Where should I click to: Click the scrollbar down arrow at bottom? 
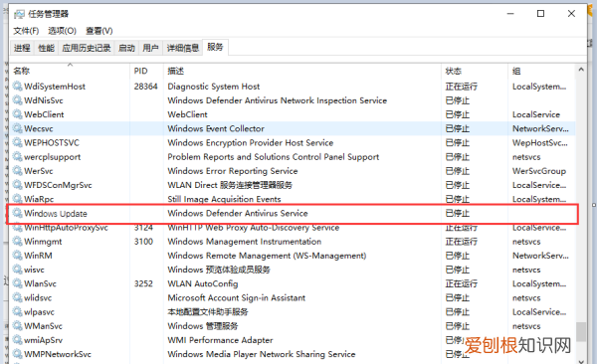tap(581, 361)
